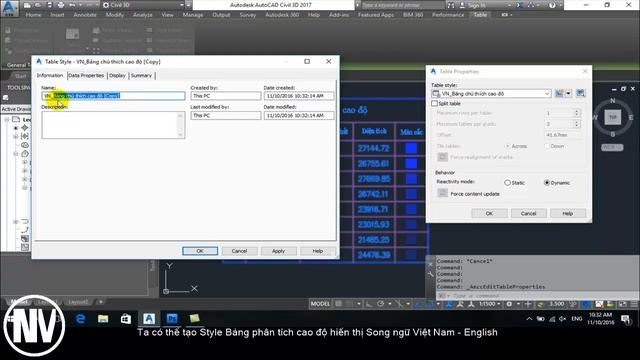Click the WCS dropdown under ViewCube
Screen dimensions: 640x360
click(612, 147)
